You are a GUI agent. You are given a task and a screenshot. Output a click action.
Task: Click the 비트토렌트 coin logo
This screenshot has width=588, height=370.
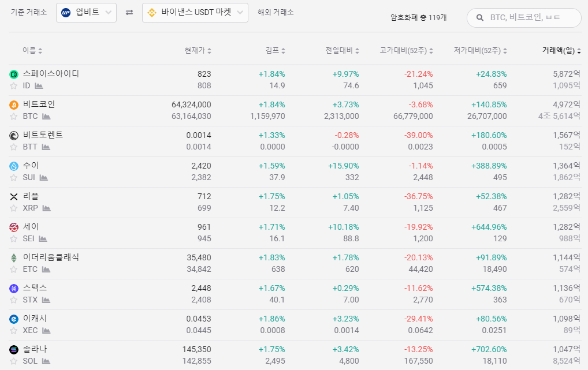click(x=14, y=135)
